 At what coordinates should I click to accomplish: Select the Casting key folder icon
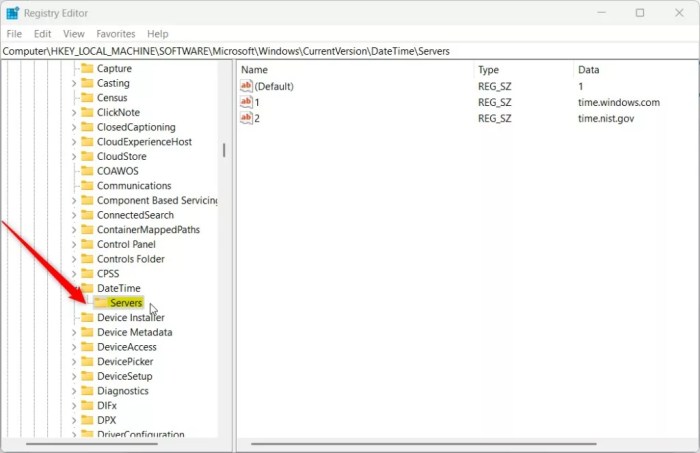coord(87,83)
